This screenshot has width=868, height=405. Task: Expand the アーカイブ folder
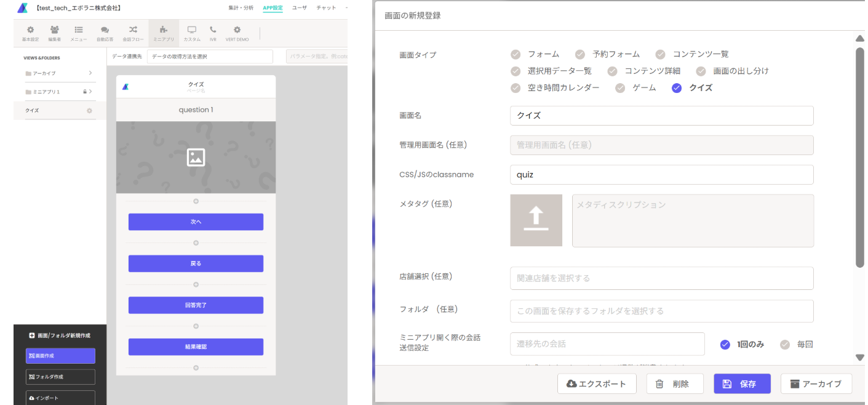(x=90, y=73)
